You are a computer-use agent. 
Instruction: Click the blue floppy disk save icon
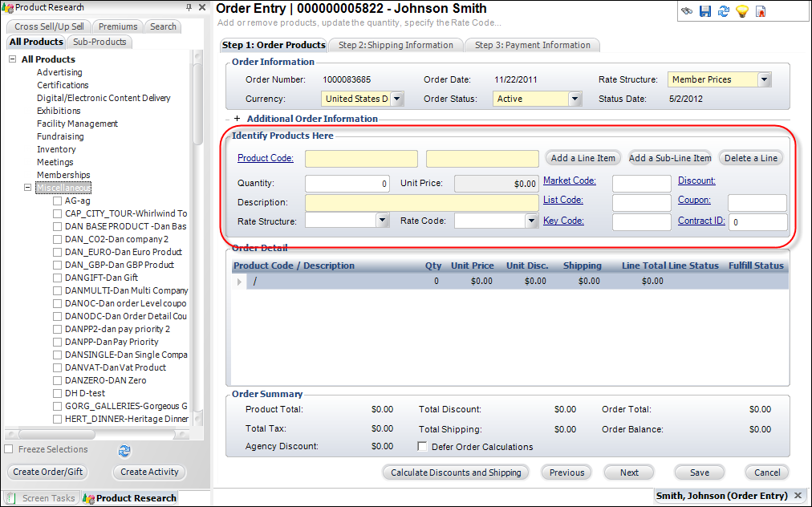point(705,11)
